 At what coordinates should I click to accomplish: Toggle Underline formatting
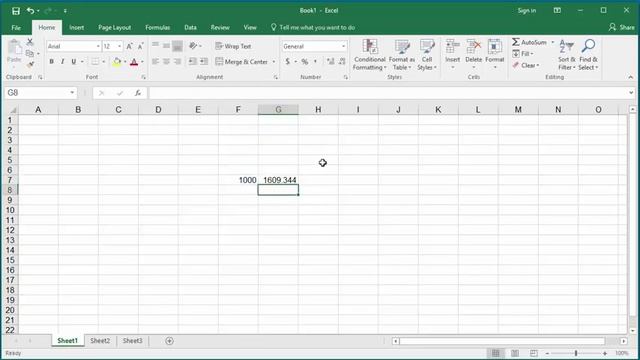click(x=73, y=62)
